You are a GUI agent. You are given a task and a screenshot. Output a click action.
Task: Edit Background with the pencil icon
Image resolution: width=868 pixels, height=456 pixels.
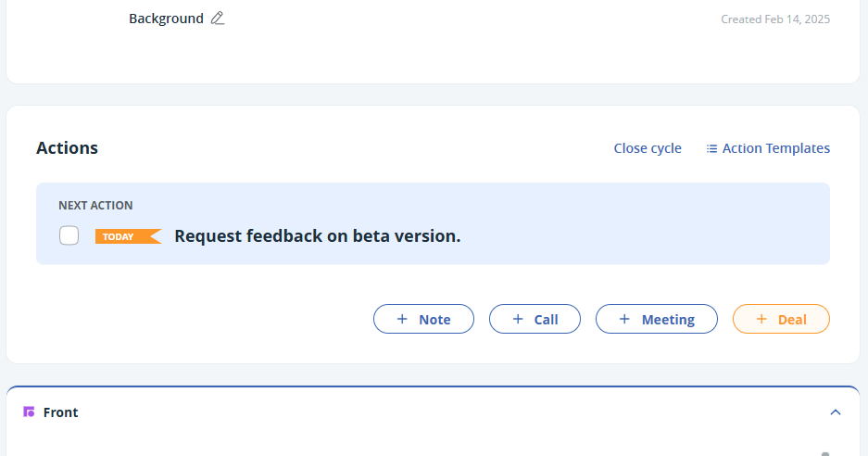click(x=218, y=19)
